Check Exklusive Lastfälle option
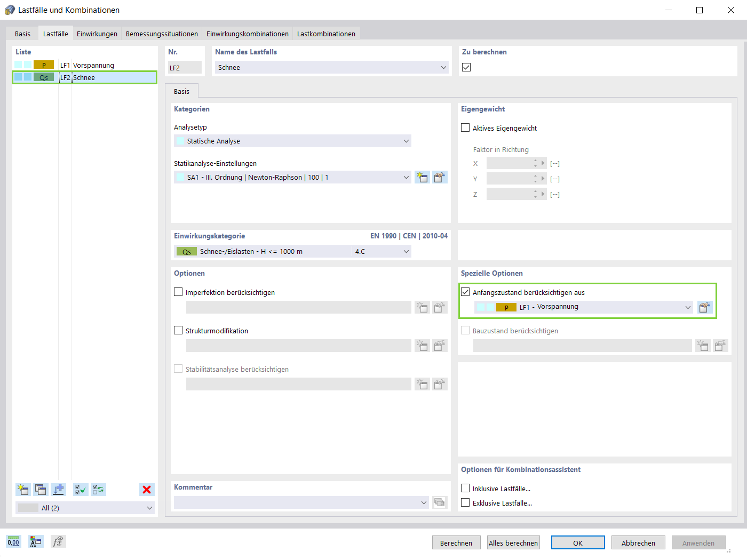The image size is (747, 560). click(465, 503)
